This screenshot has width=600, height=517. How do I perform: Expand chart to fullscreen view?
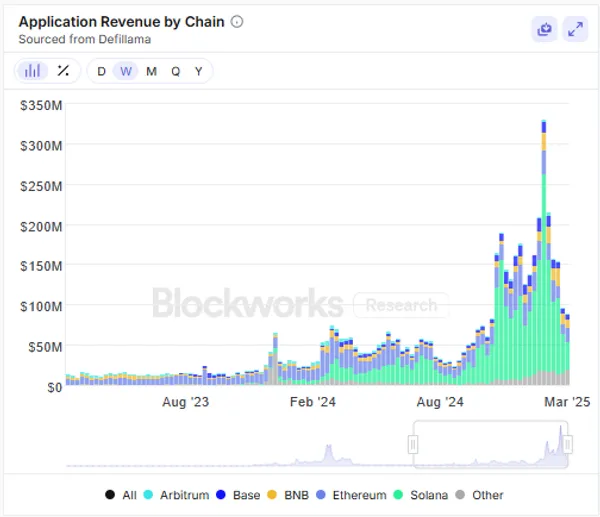pos(575,29)
